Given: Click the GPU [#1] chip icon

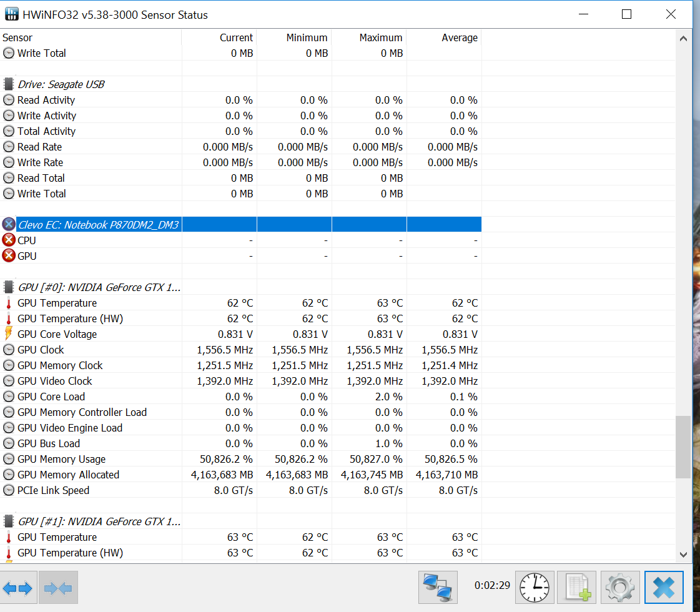Looking at the screenshot, I should pos(9,521).
